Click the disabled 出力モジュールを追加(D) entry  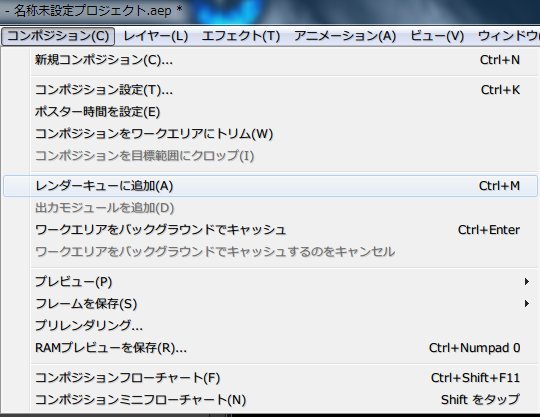[x=270, y=208]
